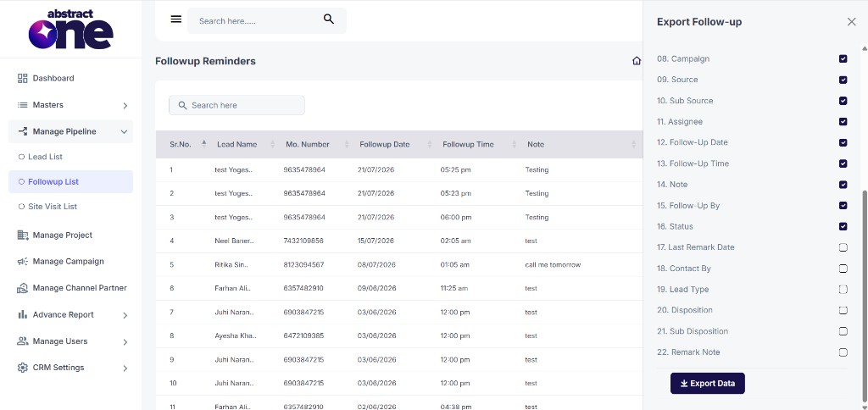Viewport: 868px width, 410px height.
Task: Click followup date 15/07/2026
Action: pyautogui.click(x=376, y=241)
